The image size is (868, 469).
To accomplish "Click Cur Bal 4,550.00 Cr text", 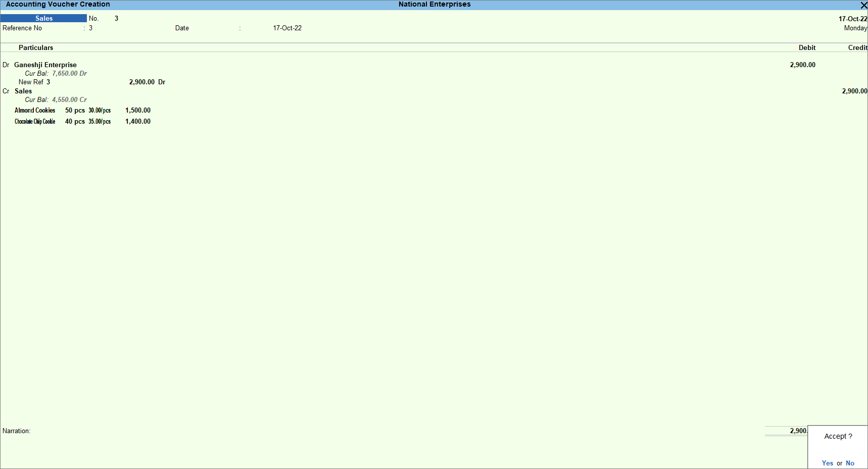I will click(x=56, y=99).
